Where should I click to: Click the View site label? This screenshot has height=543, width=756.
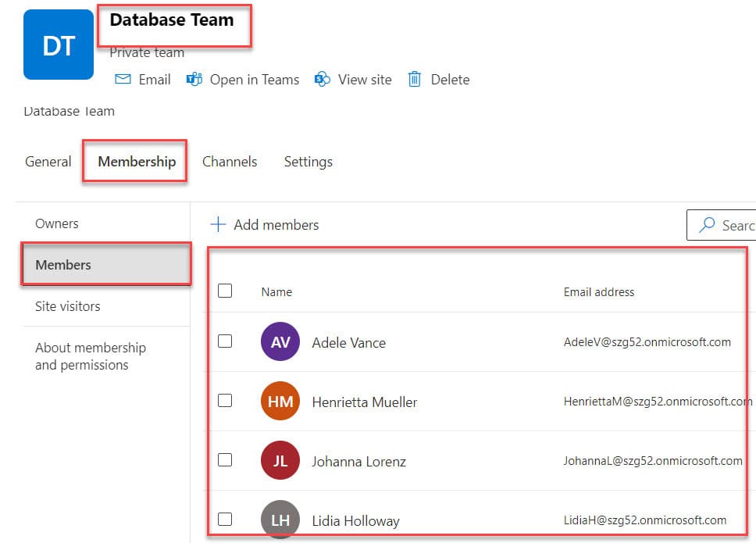pyautogui.click(x=365, y=79)
